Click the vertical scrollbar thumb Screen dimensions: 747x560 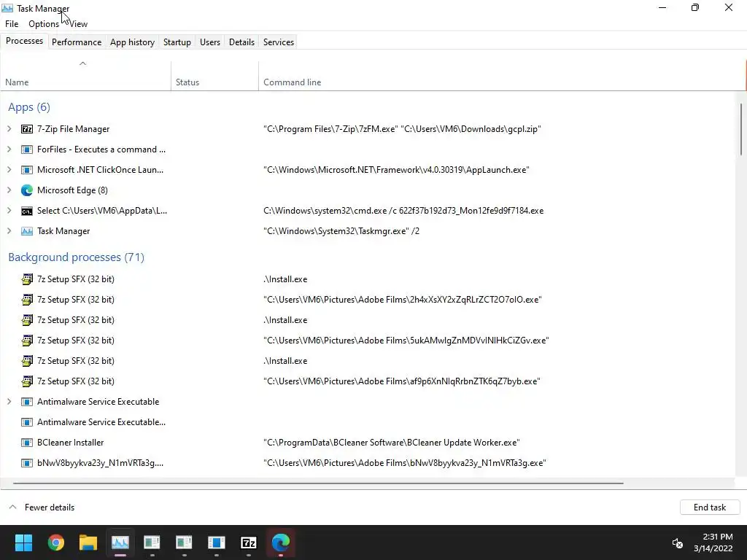pyautogui.click(x=741, y=128)
